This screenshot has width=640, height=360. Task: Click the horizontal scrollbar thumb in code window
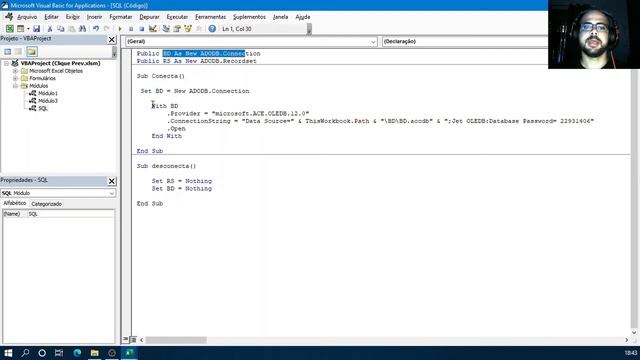click(x=176, y=340)
